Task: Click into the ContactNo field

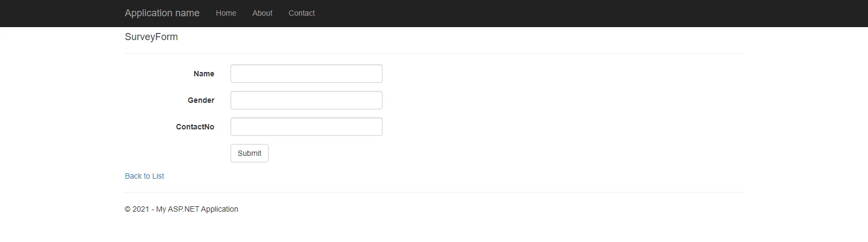Action: (307, 127)
